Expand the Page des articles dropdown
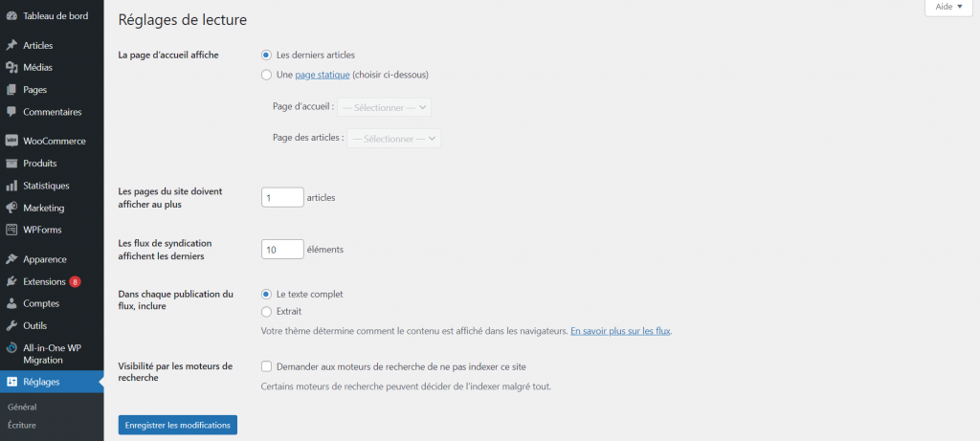This screenshot has height=441, width=980. pyautogui.click(x=393, y=139)
